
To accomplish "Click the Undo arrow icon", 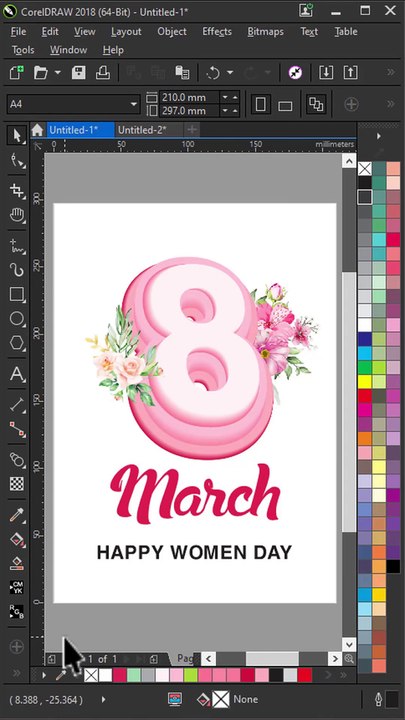I will click(x=213, y=73).
